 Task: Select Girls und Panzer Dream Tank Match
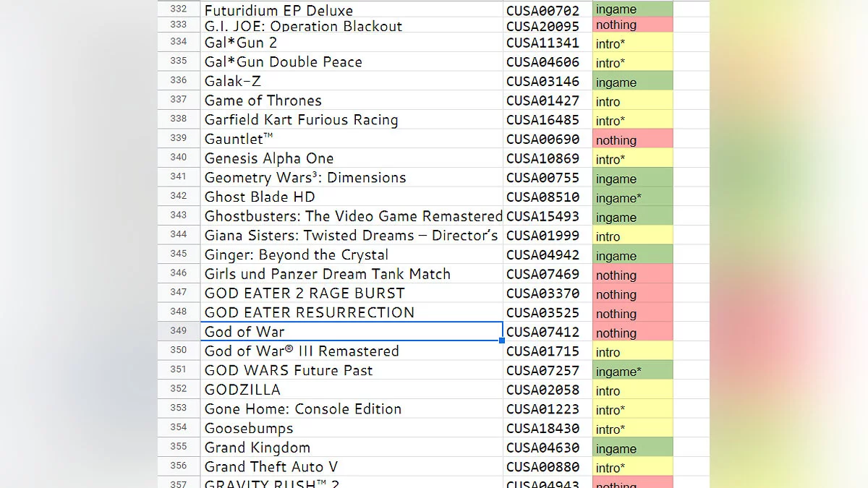pyautogui.click(x=352, y=274)
